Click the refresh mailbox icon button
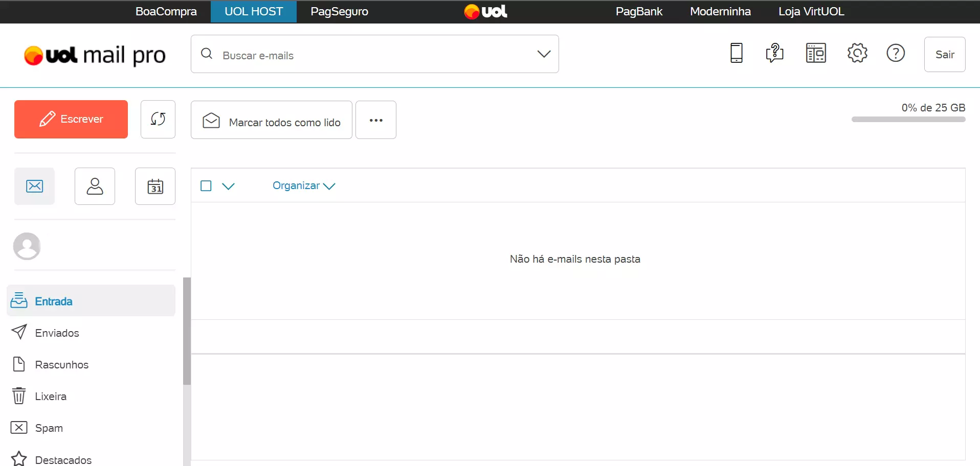 [158, 119]
